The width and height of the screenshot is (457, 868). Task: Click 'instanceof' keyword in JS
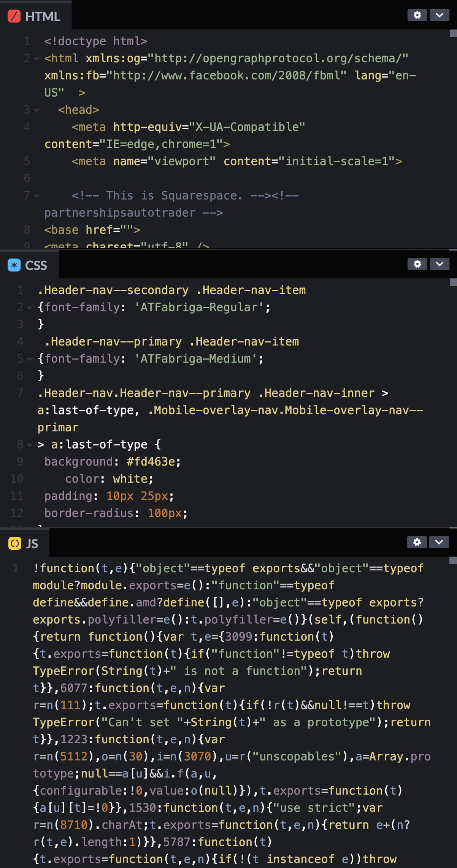(x=300, y=859)
